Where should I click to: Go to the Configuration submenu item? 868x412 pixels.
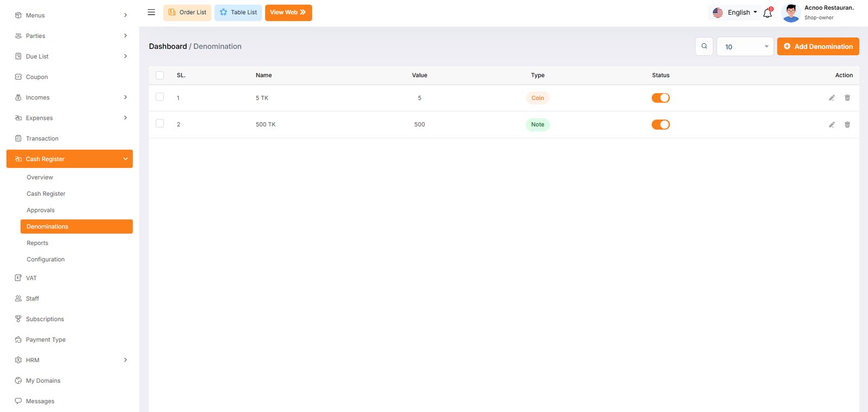pyautogui.click(x=46, y=260)
